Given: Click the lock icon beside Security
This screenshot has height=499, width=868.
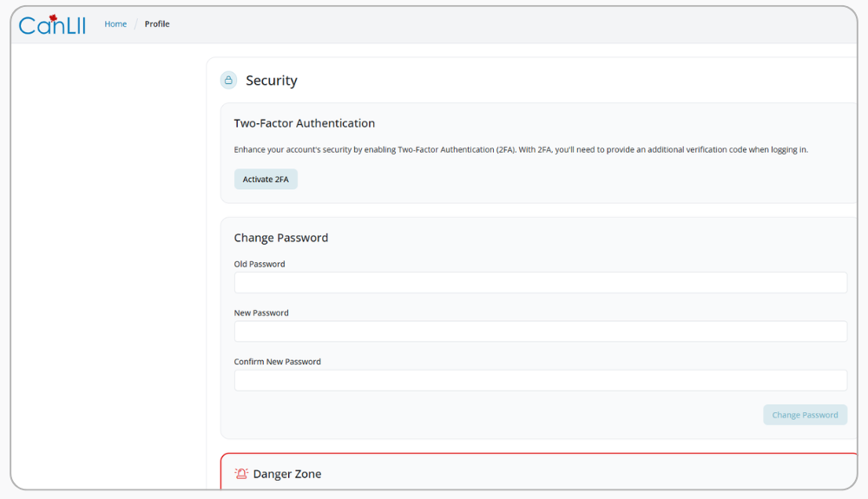Looking at the screenshot, I should point(228,81).
